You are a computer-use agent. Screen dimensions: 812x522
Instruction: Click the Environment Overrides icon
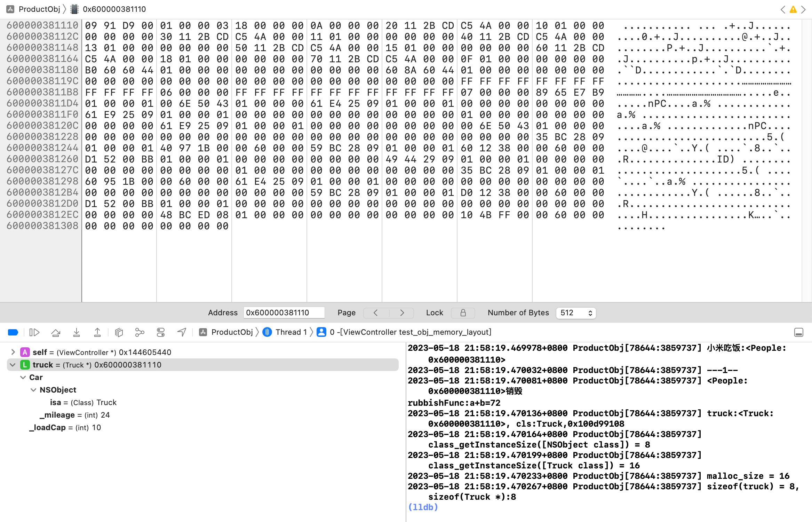point(161,332)
